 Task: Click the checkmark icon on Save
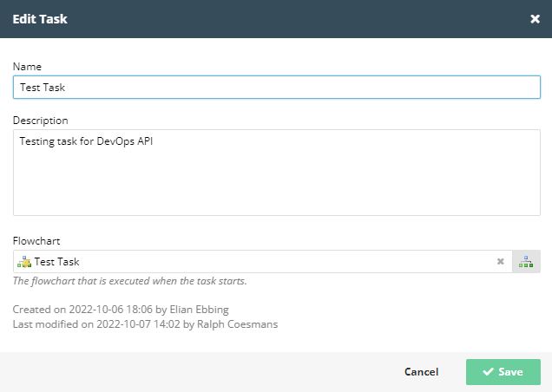tap(488, 371)
